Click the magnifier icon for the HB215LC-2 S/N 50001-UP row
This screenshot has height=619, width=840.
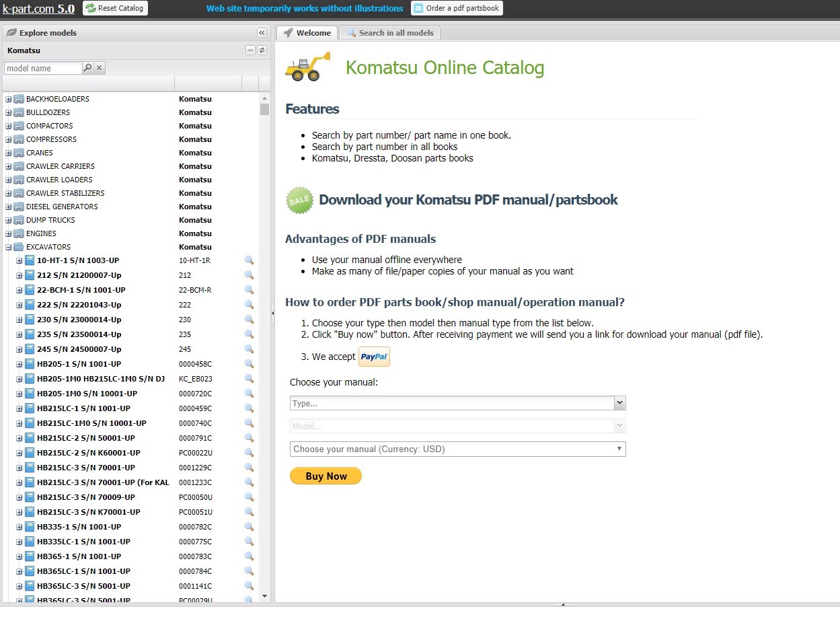click(249, 438)
